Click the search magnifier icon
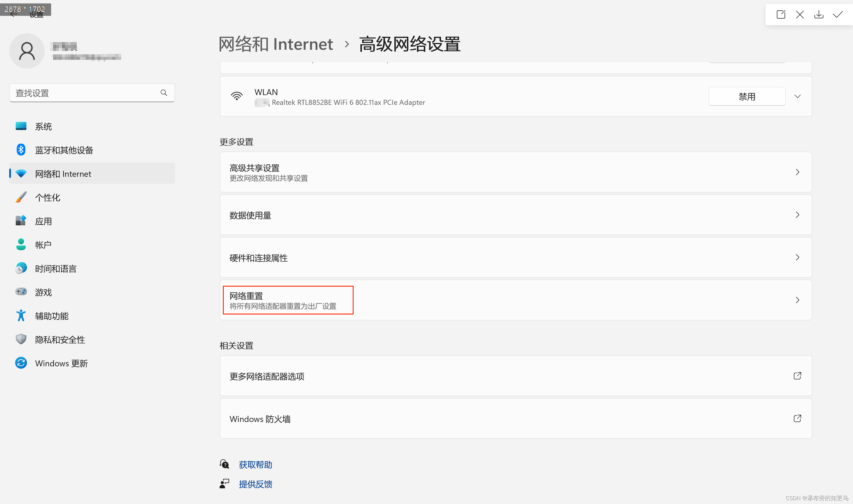The image size is (853, 504). [164, 93]
